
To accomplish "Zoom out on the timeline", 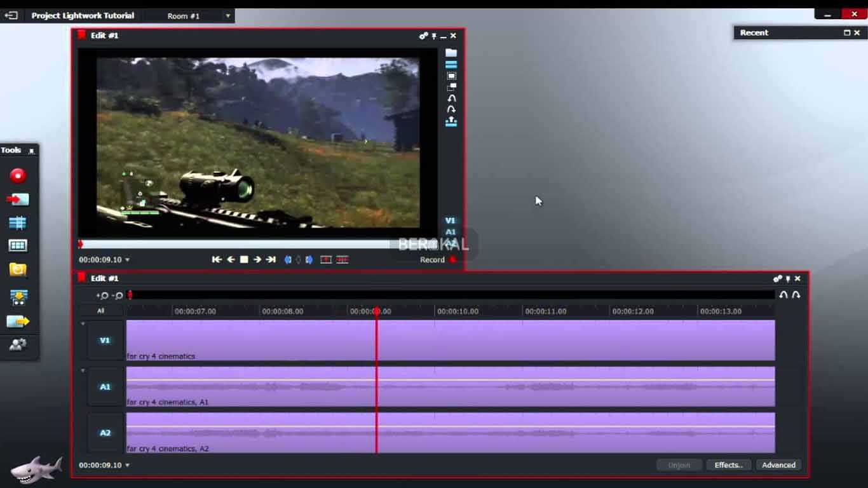I will pyautogui.click(x=118, y=295).
